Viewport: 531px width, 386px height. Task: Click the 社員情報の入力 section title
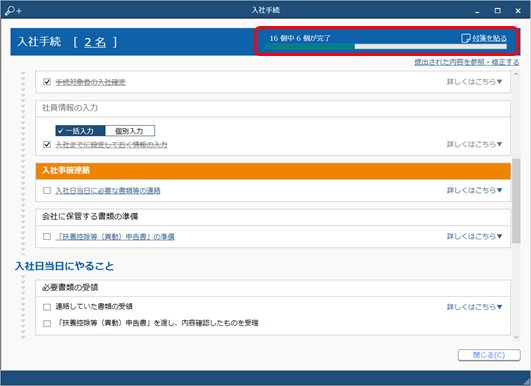70,108
